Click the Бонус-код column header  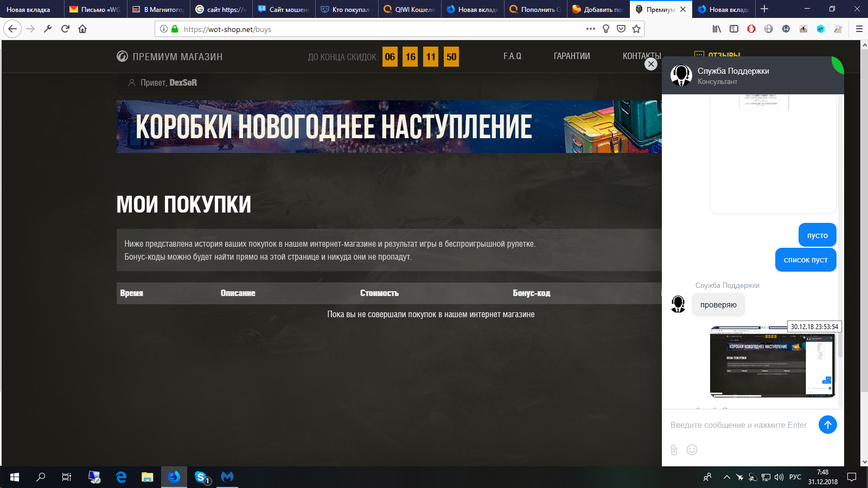(x=532, y=293)
